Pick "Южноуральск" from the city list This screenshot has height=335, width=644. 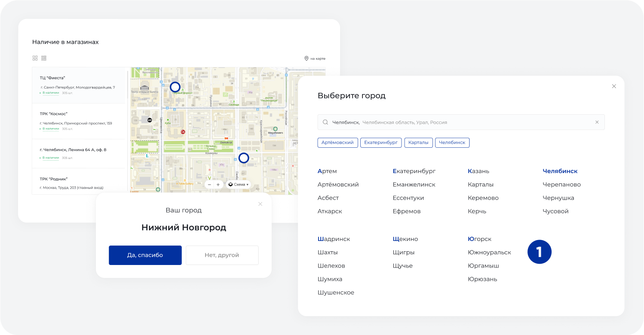(x=489, y=252)
